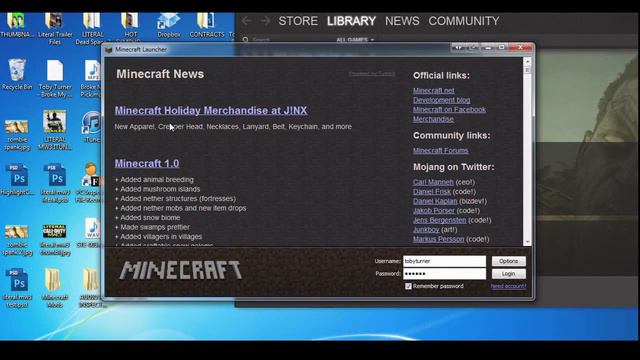Focus the Password input field
This screenshot has width=640, height=360.
(444, 273)
